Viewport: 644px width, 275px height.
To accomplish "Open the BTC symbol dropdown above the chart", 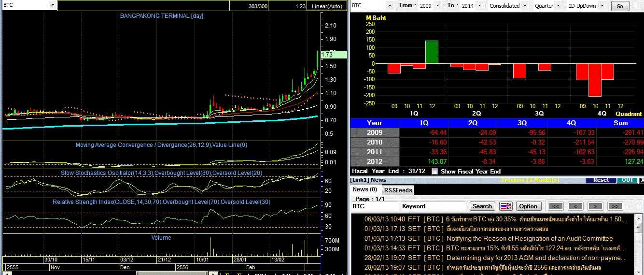I will (52, 5).
